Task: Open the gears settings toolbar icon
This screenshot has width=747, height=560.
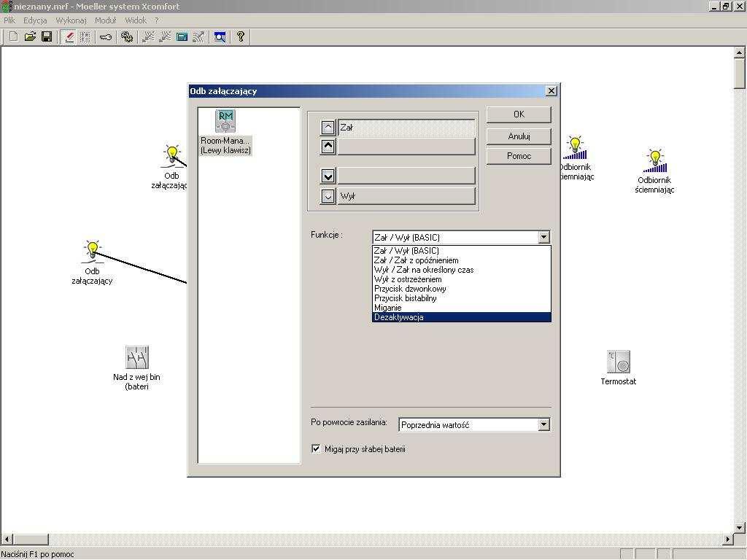Action: point(127,36)
